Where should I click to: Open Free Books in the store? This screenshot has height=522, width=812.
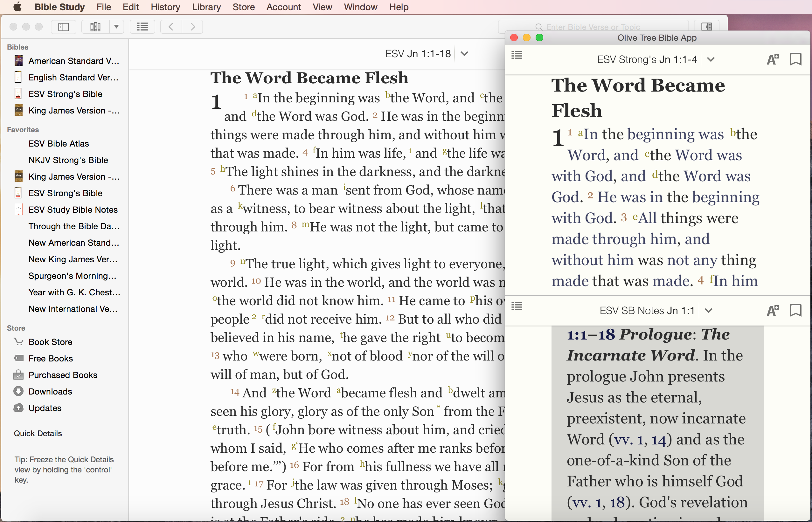[51, 358]
